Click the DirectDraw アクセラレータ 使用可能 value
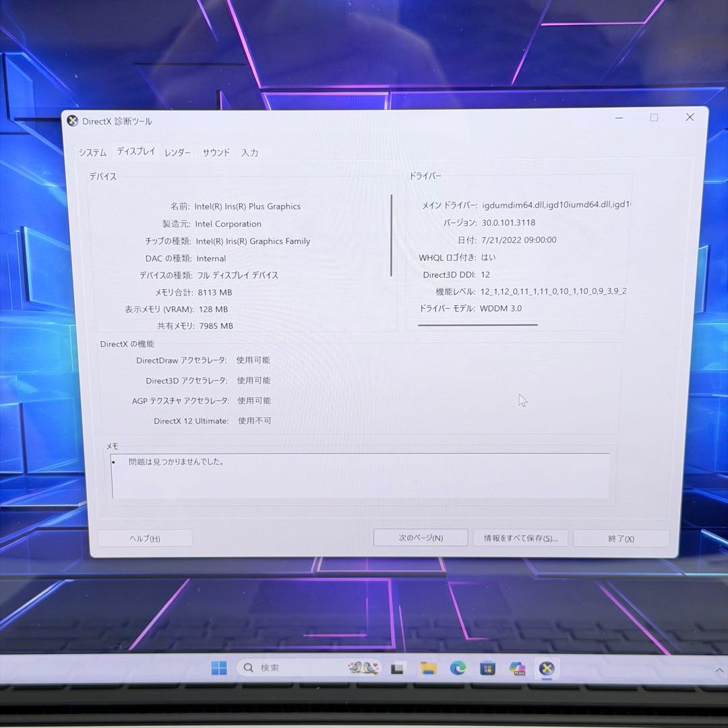 253,360
